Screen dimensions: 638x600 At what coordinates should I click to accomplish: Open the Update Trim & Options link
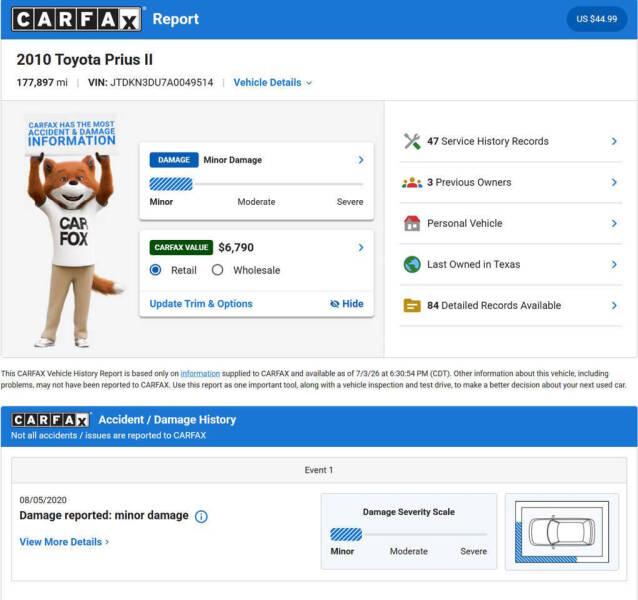point(201,304)
